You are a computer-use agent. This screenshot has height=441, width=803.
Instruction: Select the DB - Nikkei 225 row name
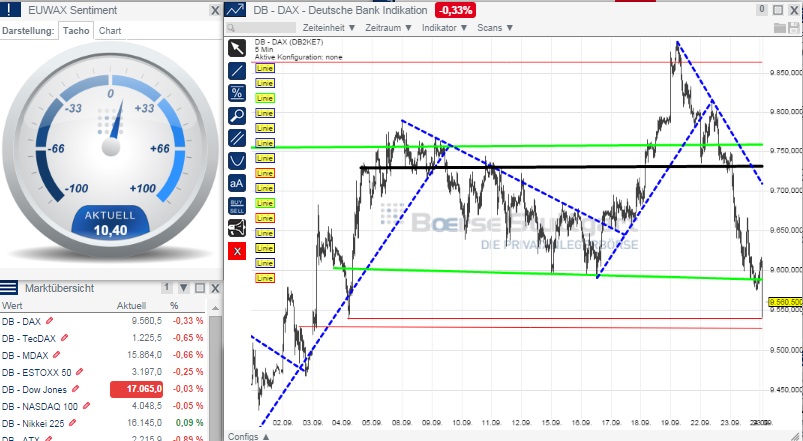[33, 423]
